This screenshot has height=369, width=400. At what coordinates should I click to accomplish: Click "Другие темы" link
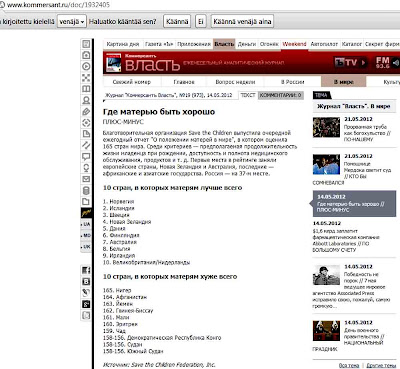[381, 365]
